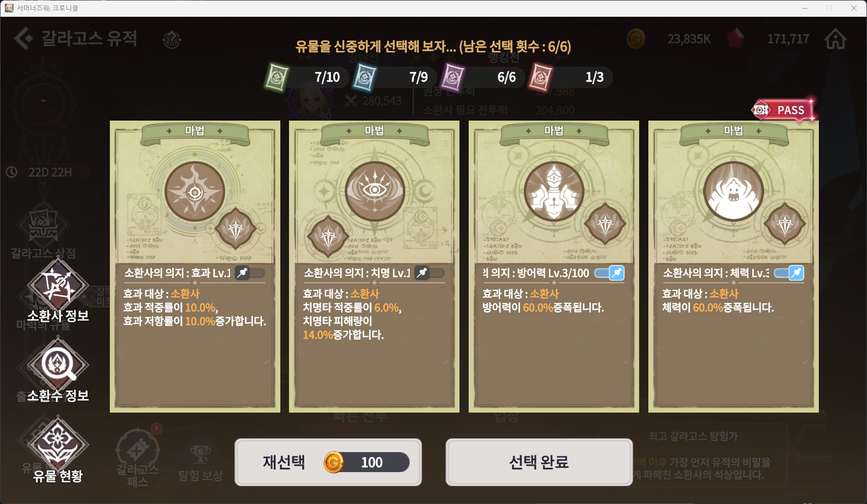
Task: Disable pin on 체력 relic card
Action: (x=789, y=273)
